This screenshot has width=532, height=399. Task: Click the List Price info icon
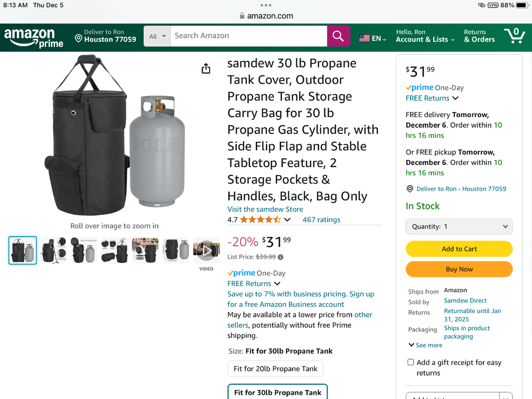coord(281,257)
